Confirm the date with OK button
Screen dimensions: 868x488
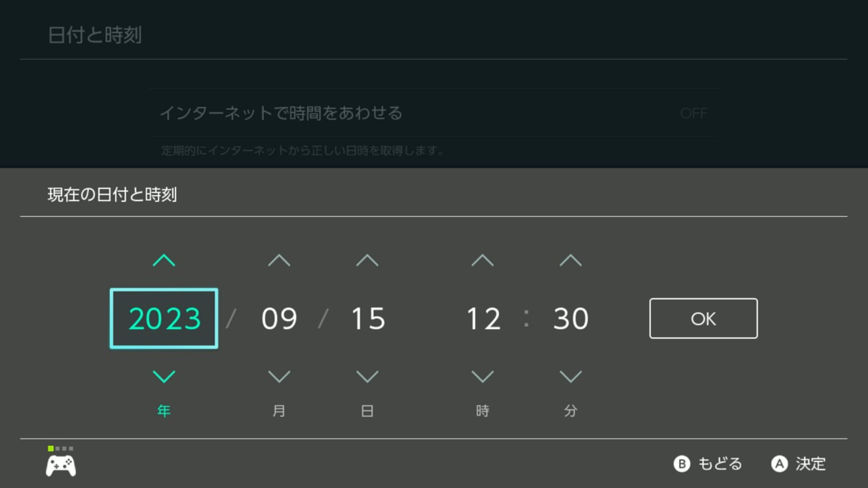704,318
